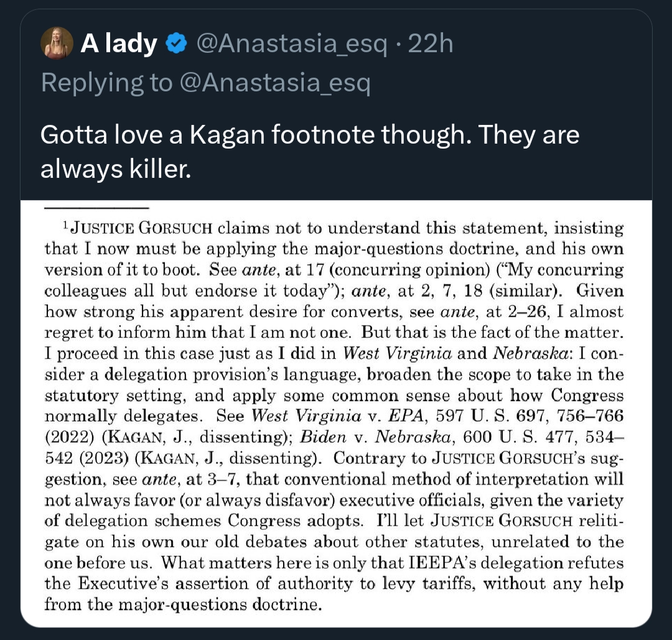Image resolution: width=672 pixels, height=640 pixels.
Task: Click the blue verified checkmark badge
Action: coord(177,44)
